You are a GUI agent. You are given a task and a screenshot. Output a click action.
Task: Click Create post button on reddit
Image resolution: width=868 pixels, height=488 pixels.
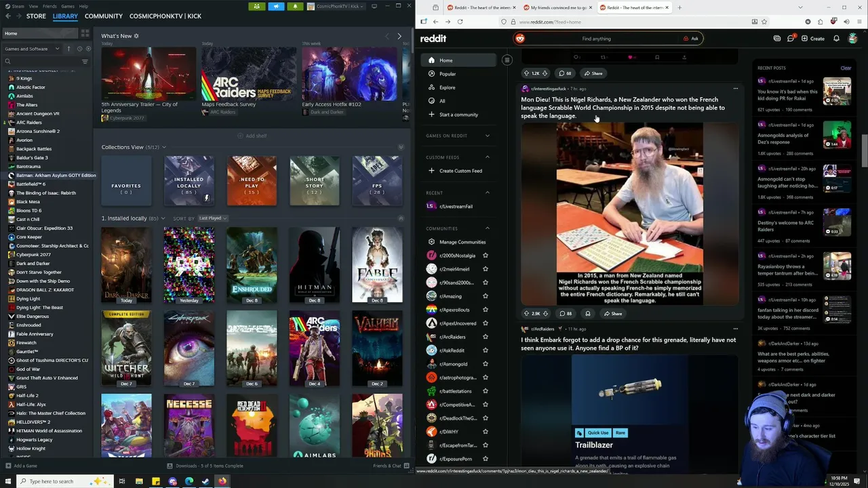point(813,39)
